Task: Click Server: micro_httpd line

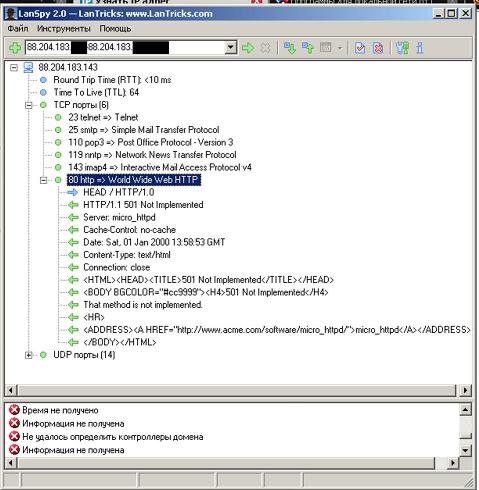Action: coord(119,217)
